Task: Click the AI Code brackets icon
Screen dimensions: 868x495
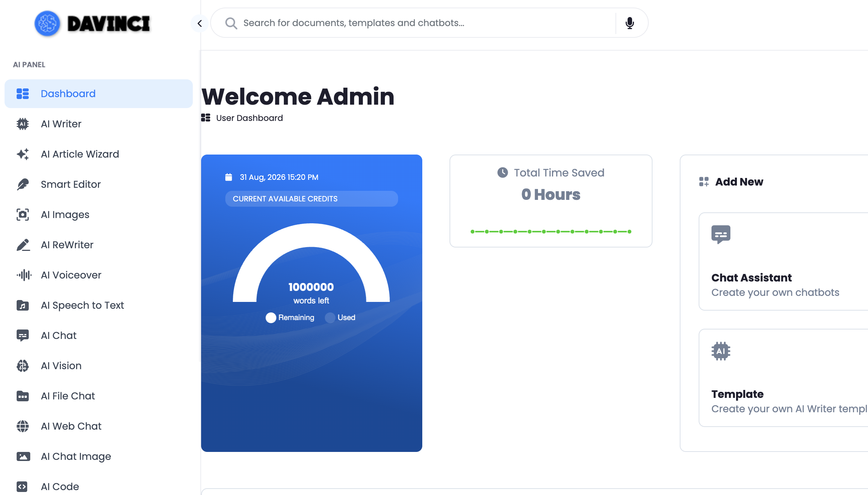Action: (22, 487)
